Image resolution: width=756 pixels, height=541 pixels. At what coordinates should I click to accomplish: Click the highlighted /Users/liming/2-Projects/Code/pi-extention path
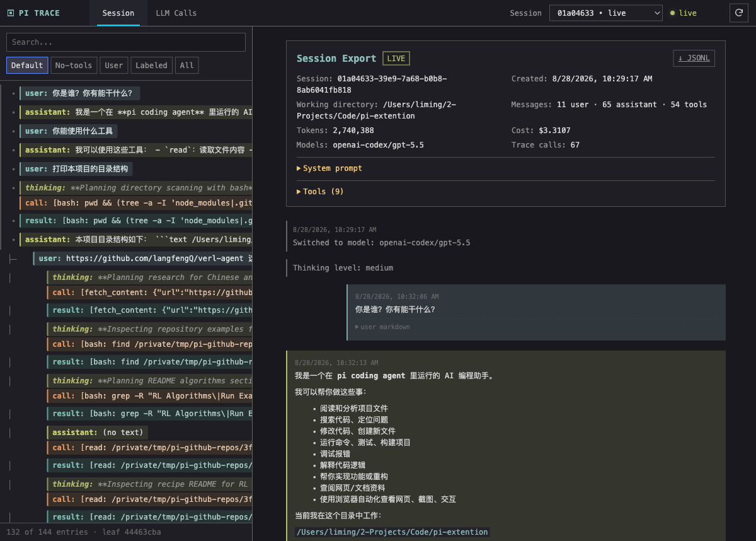coord(392,532)
